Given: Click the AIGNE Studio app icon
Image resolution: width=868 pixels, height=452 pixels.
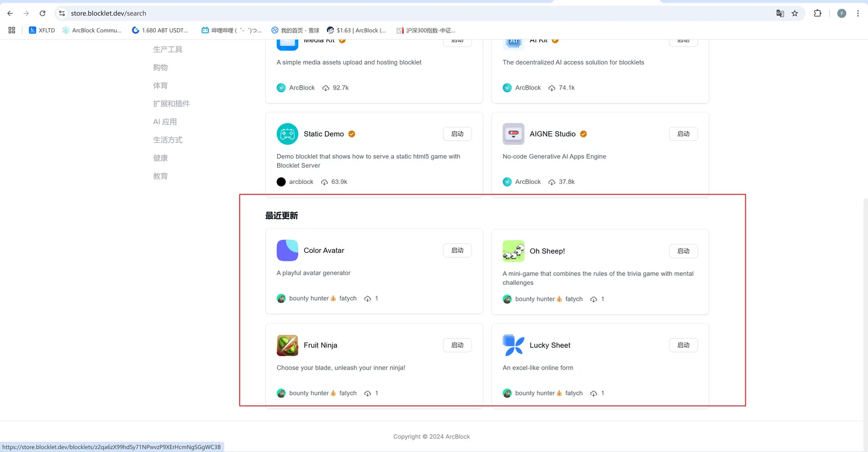Looking at the screenshot, I should click(x=514, y=134).
